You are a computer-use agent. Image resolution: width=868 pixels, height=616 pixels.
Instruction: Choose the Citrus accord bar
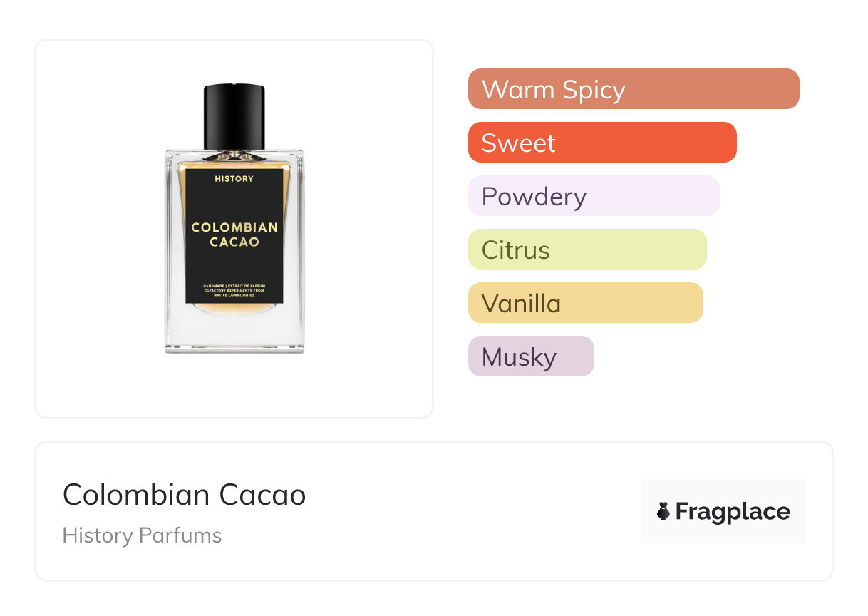(x=587, y=250)
